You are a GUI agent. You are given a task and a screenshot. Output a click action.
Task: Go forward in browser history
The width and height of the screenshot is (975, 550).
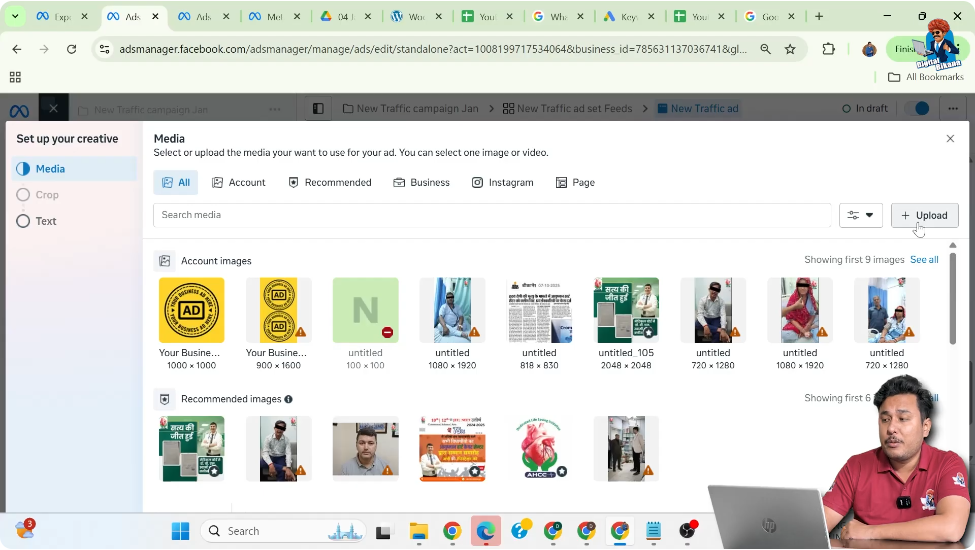tap(44, 49)
